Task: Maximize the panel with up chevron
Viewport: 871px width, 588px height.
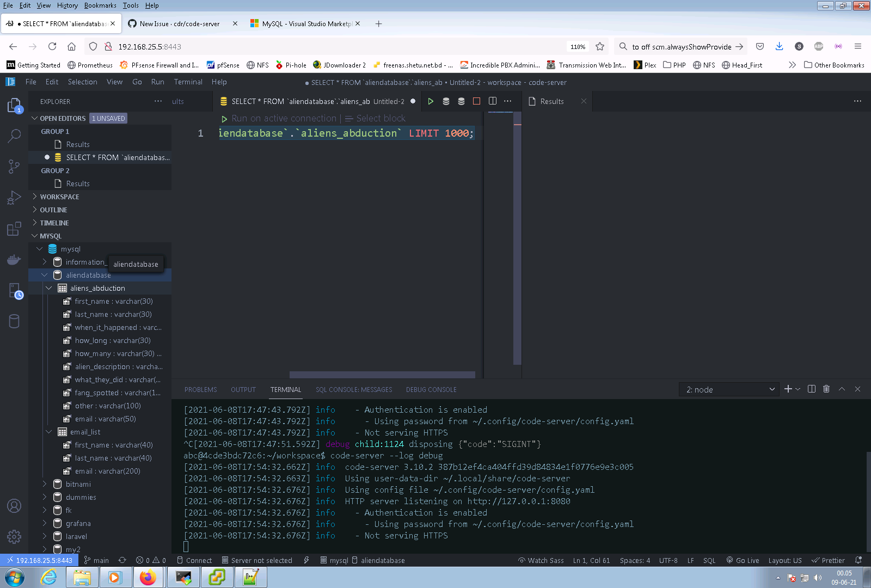Action: click(x=842, y=389)
